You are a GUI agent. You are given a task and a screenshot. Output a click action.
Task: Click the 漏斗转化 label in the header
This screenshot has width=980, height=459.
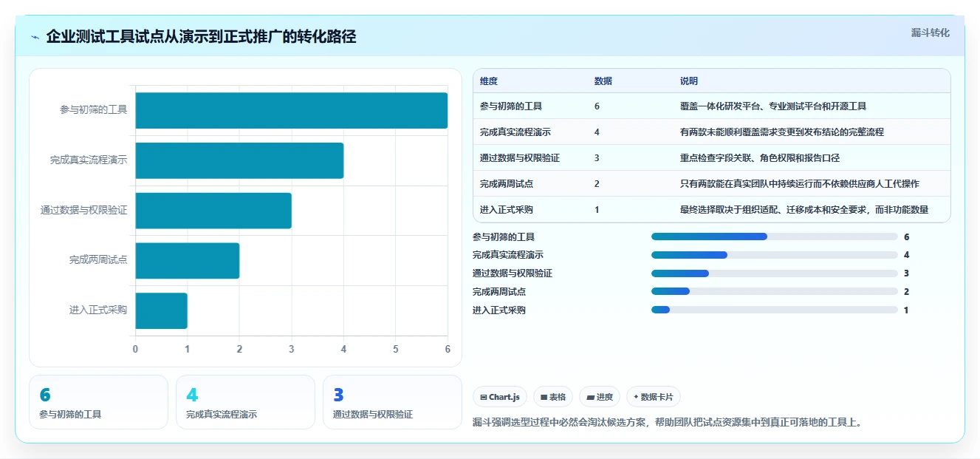pos(930,33)
